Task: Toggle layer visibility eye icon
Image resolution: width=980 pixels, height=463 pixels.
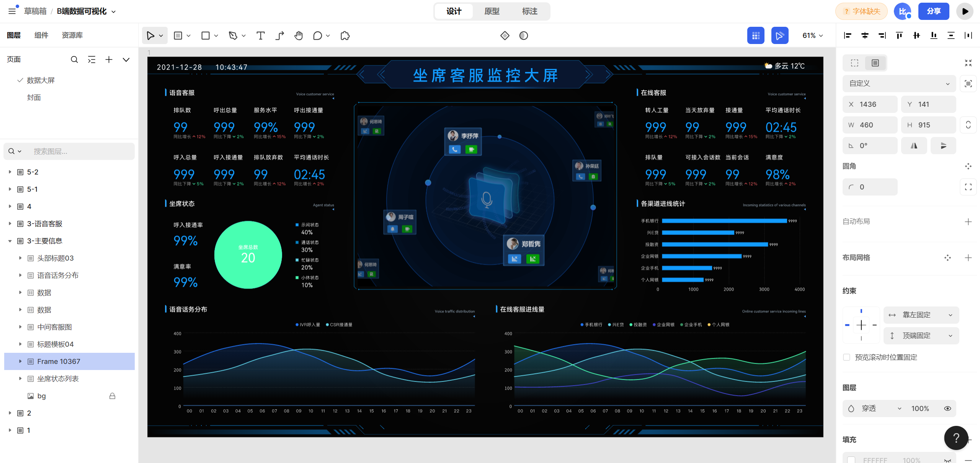Action: (x=947, y=409)
